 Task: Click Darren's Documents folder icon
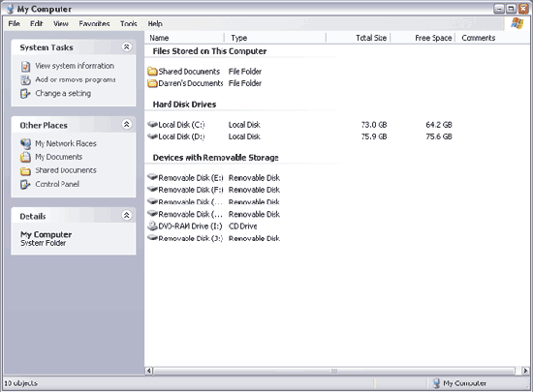[152, 83]
